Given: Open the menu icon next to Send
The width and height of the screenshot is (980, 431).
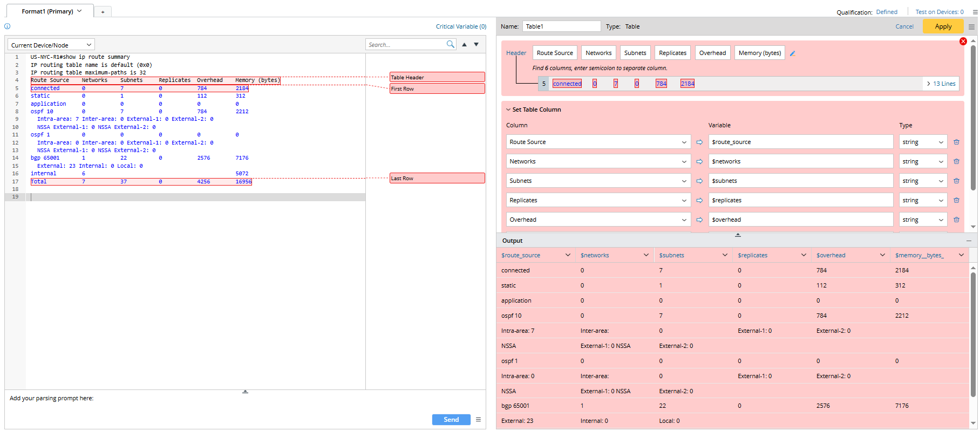Looking at the screenshot, I should tap(478, 419).
